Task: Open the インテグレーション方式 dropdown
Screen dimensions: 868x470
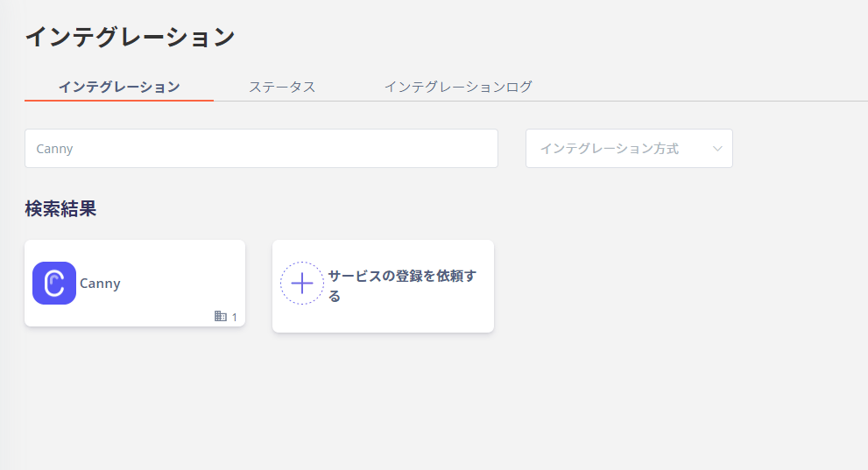Action: click(x=629, y=148)
